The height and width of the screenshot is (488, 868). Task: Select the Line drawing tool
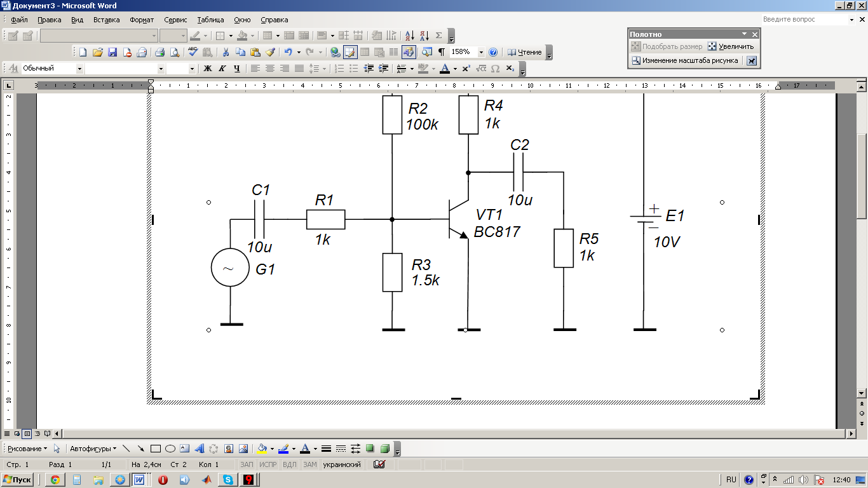point(126,449)
